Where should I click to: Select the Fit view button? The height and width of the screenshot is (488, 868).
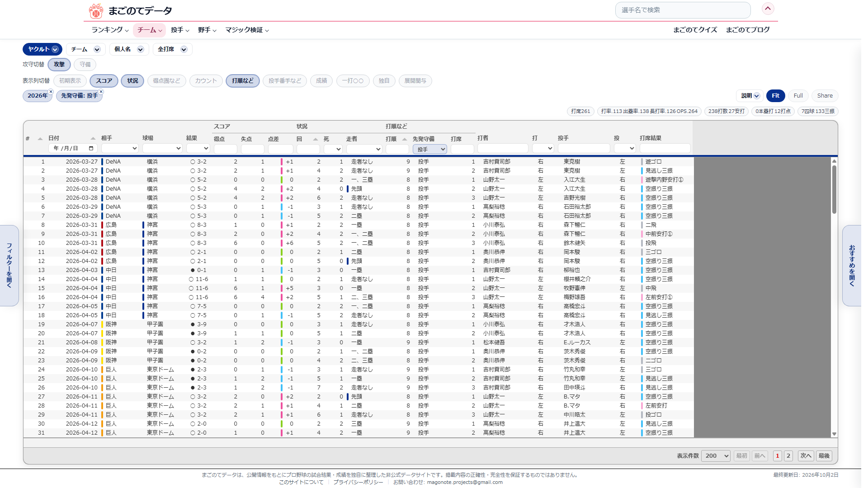pyautogui.click(x=775, y=96)
